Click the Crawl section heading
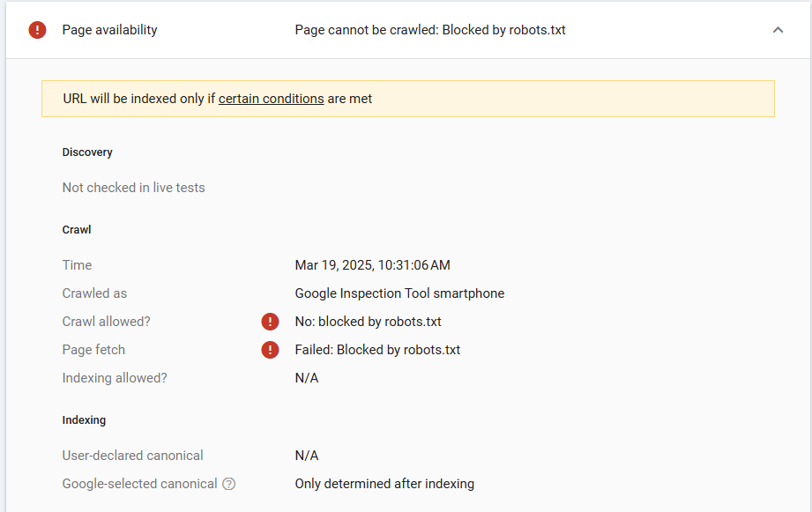812x512 pixels. (77, 230)
